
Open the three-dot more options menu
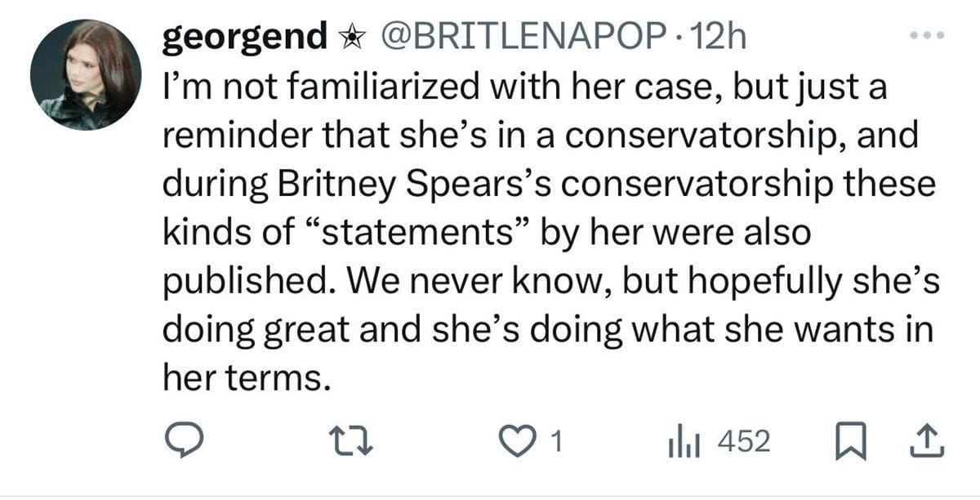929,35
